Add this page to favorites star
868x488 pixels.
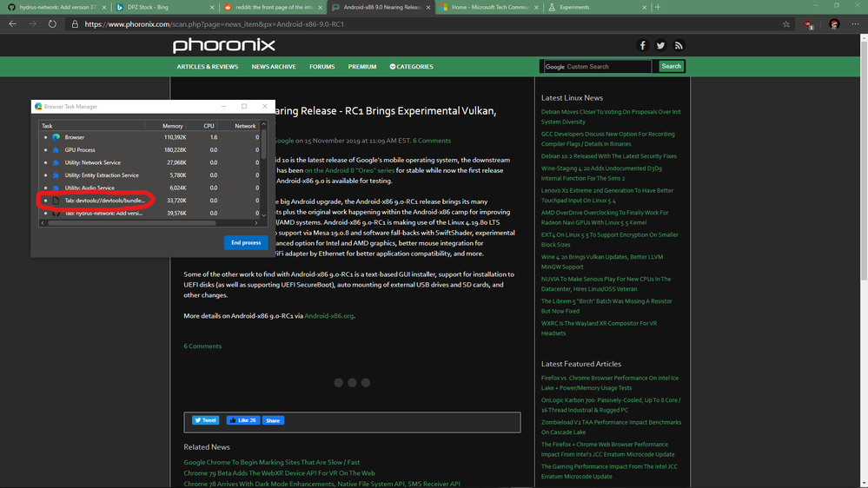pyautogui.click(x=786, y=24)
